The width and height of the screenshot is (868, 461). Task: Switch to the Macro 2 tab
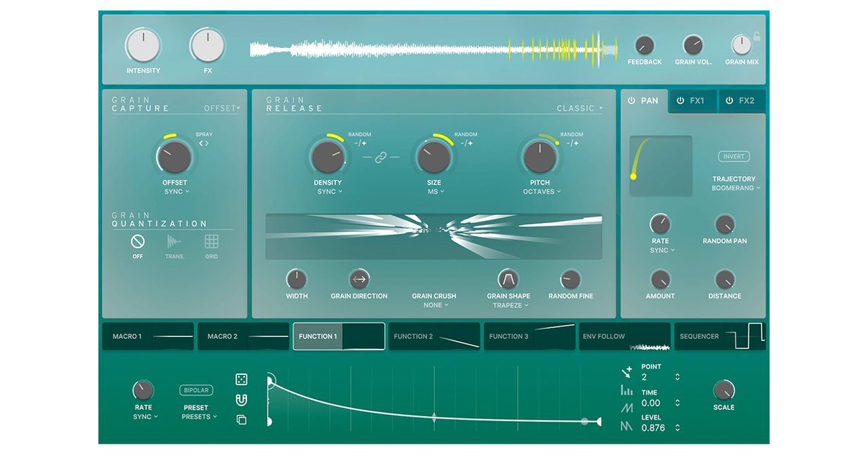pyautogui.click(x=243, y=336)
